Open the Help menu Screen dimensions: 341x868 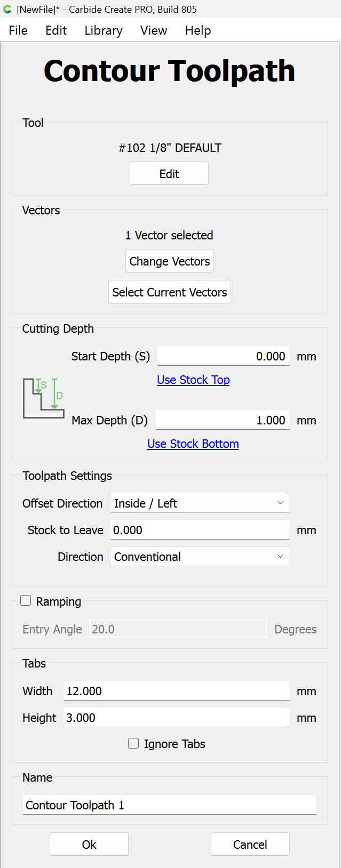tap(198, 30)
